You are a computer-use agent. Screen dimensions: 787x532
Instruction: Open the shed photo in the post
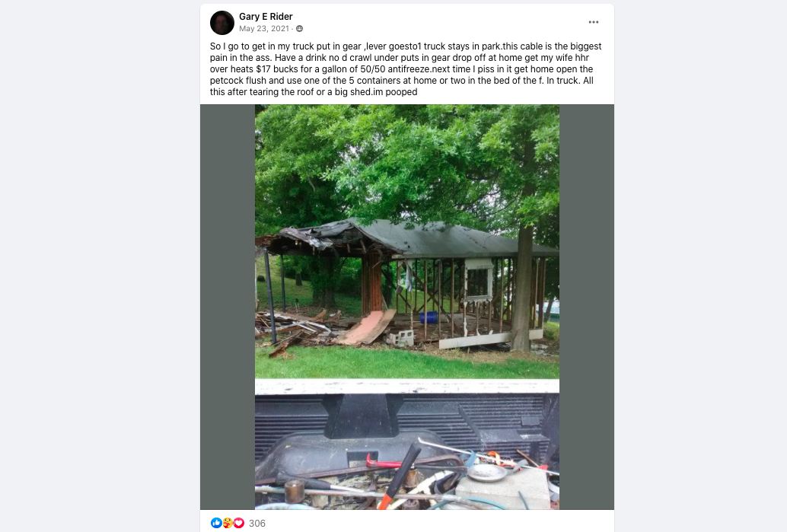[x=407, y=307]
